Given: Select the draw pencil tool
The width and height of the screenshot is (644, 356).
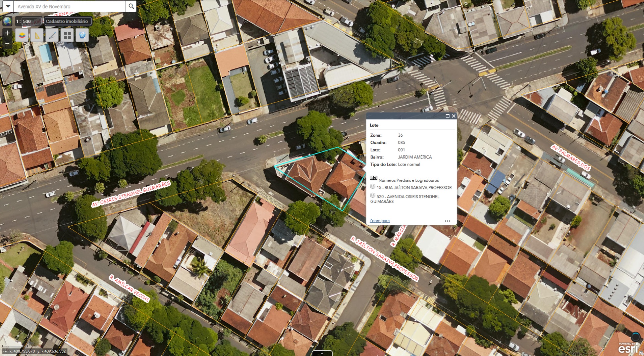Looking at the screenshot, I should point(52,35).
